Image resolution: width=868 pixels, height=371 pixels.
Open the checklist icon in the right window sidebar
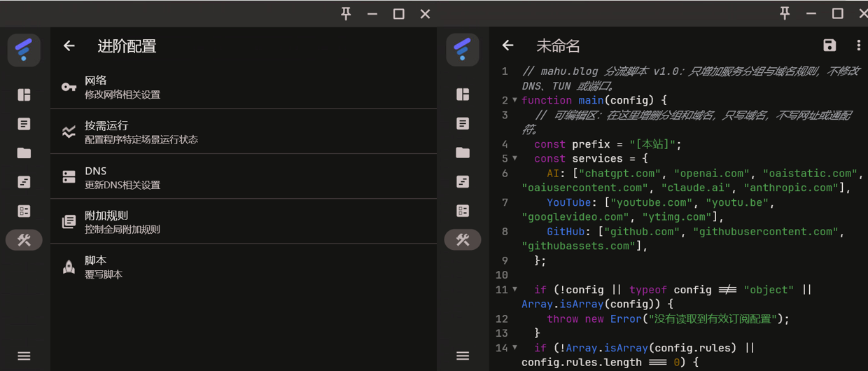(463, 211)
